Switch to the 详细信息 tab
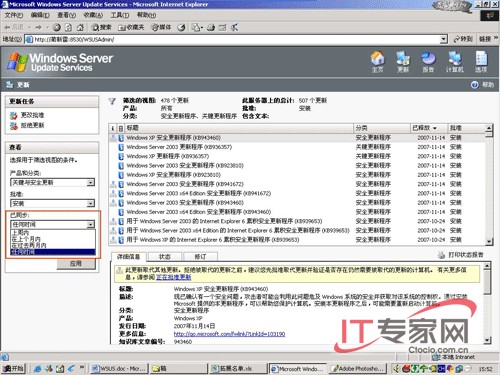 [x=128, y=256]
